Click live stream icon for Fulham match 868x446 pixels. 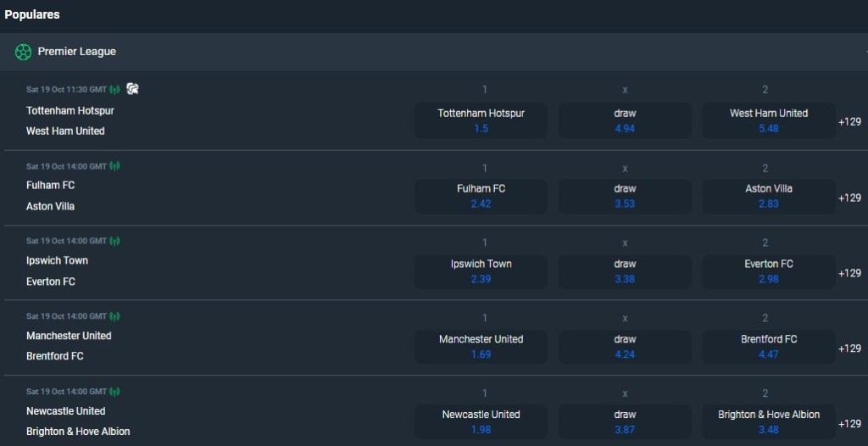pos(114,166)
